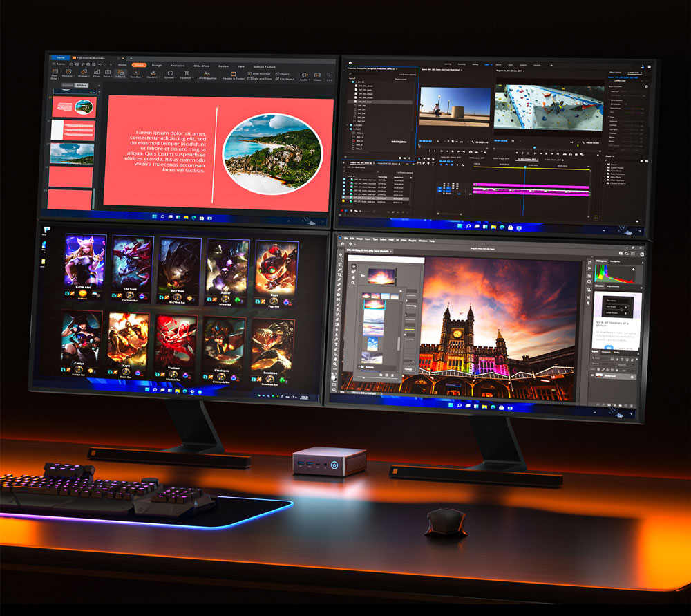Open Slide Show tab in presentation app
This screenshot has height=616, width=691.
(201, 66)
